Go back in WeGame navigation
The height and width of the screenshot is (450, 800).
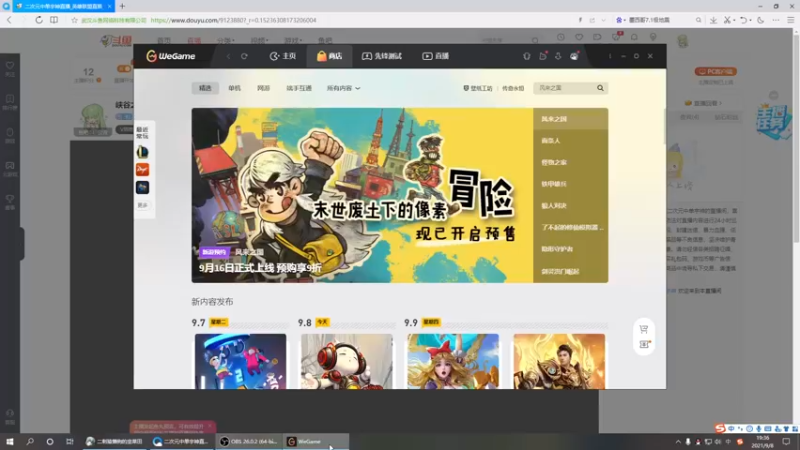point(229,56)
